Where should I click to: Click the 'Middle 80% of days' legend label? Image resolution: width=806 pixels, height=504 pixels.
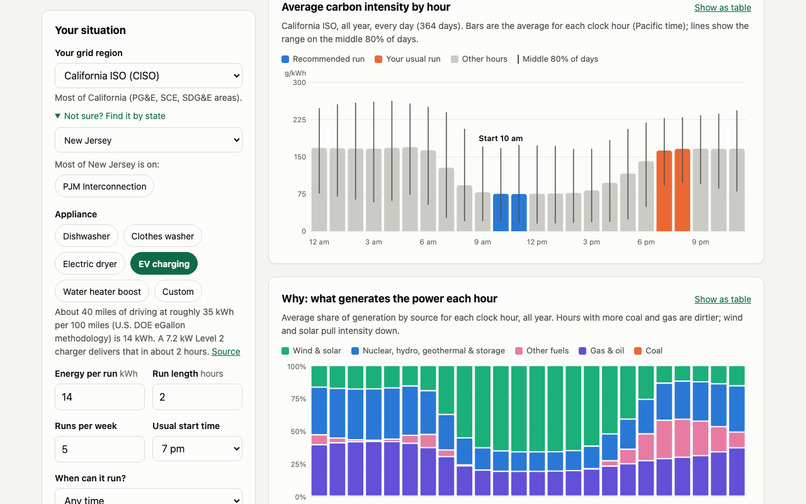(x=560, y=59)
